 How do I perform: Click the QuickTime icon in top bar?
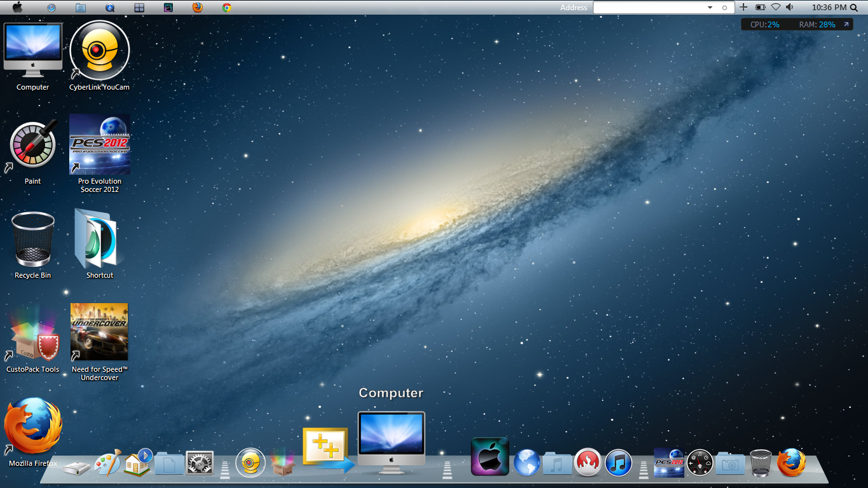coord(110,8)
